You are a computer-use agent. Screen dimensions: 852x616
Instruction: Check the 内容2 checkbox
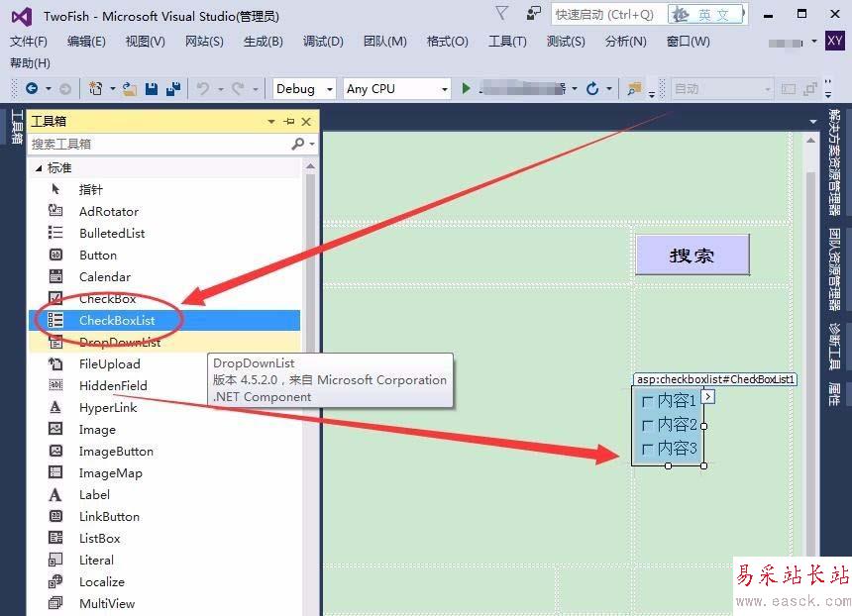647,425
